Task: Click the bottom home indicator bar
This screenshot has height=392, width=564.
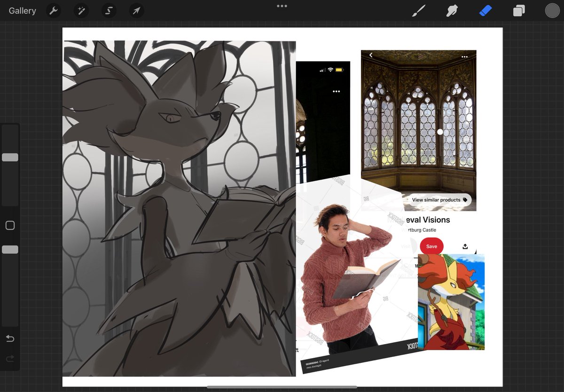Action: pos(282,387)
